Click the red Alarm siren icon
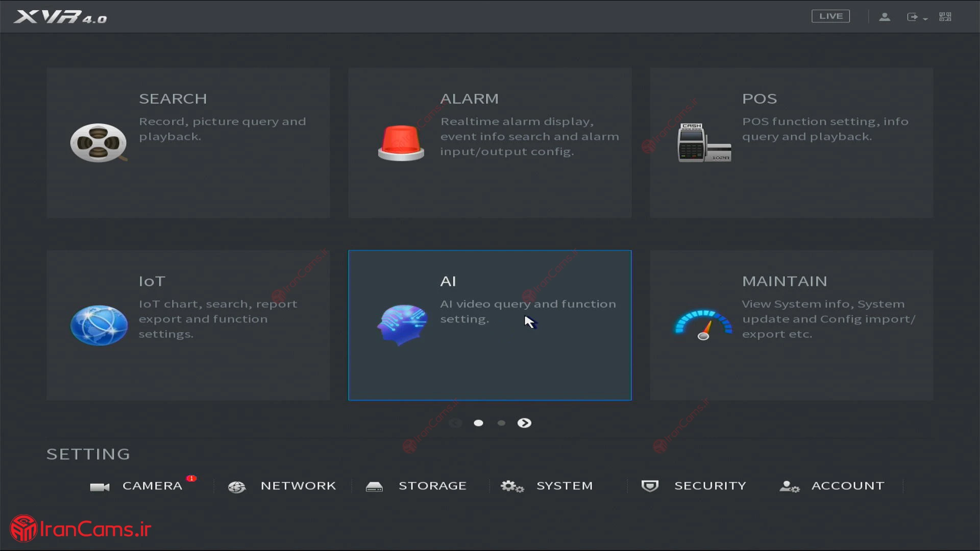Screen dimensions: 980x551 pos(401,143)
